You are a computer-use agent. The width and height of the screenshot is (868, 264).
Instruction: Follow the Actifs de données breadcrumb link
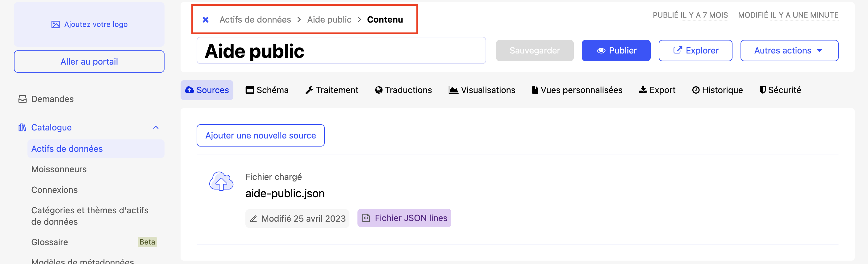pos(255,20)
